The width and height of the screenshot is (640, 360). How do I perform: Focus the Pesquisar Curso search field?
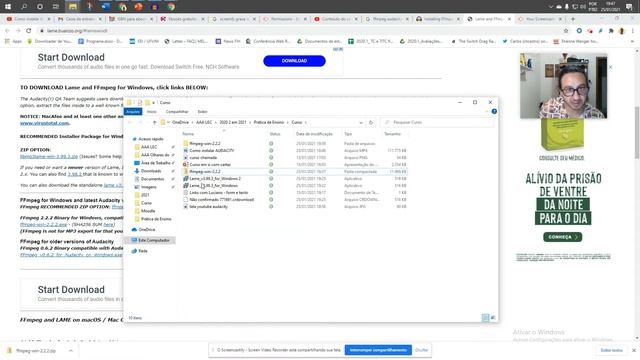point(438,122)
